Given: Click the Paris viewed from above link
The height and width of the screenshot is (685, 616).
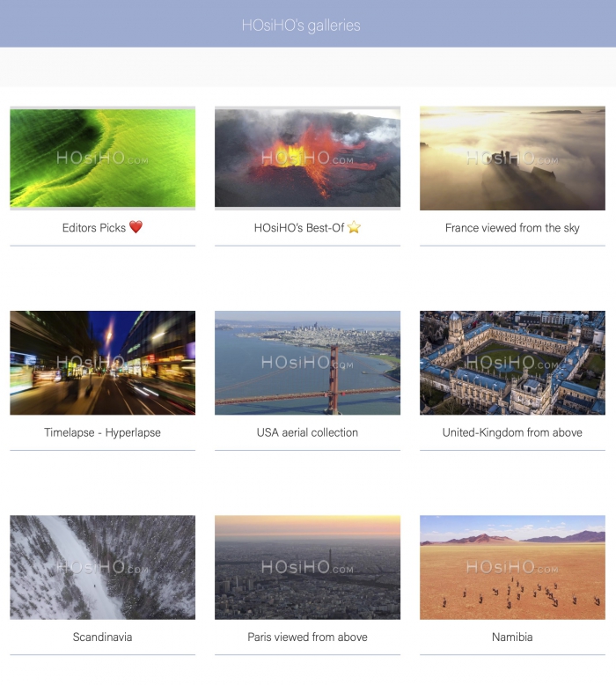Looking at the screenshot, I should (x=307, y=637).
